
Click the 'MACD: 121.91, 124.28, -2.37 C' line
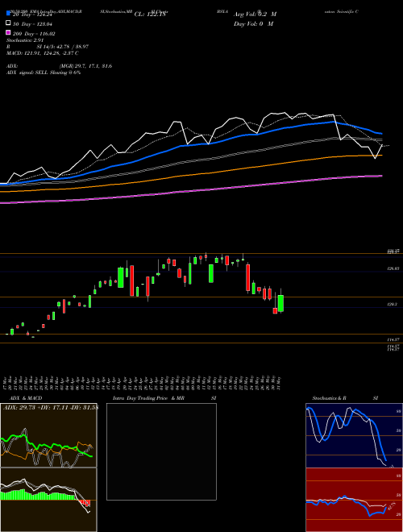click(x=43, y=53)
